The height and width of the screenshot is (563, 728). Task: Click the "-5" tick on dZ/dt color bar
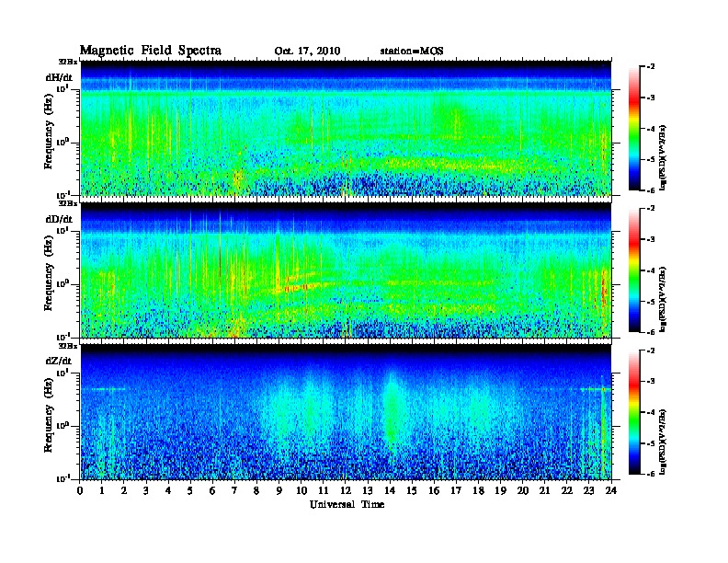[651, 443]
